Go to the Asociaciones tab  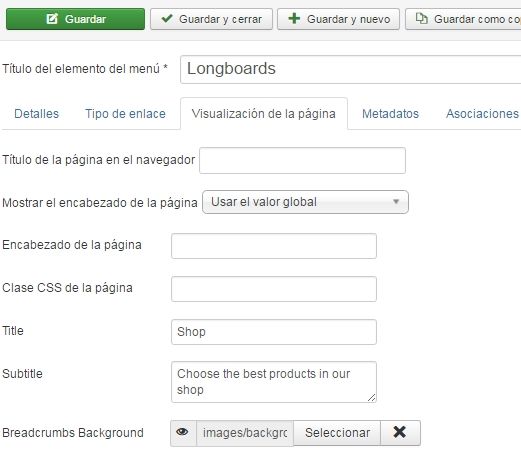click(482, 114)
